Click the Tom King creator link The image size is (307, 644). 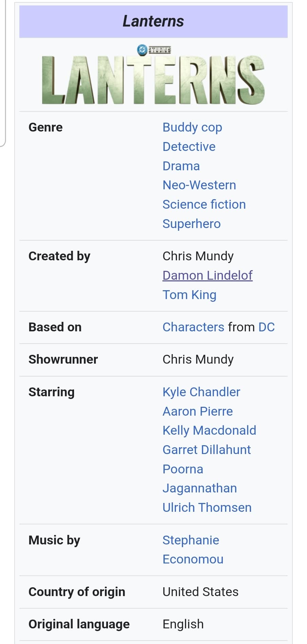pos(189,295)
